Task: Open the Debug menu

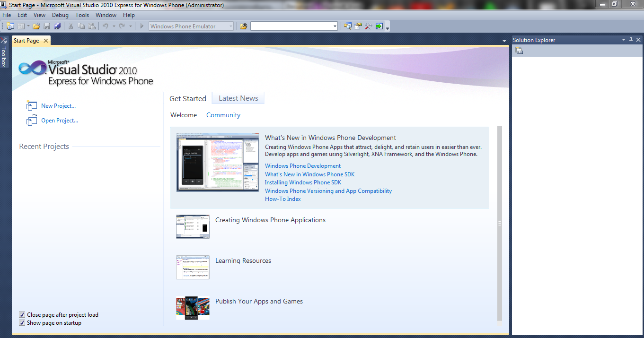Action: (60, 15)
